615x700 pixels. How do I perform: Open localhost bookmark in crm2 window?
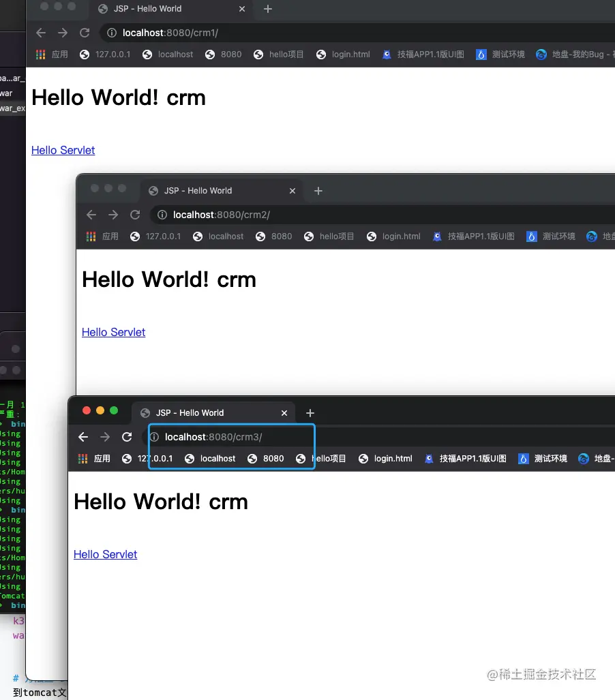click(x=218, y=237)
